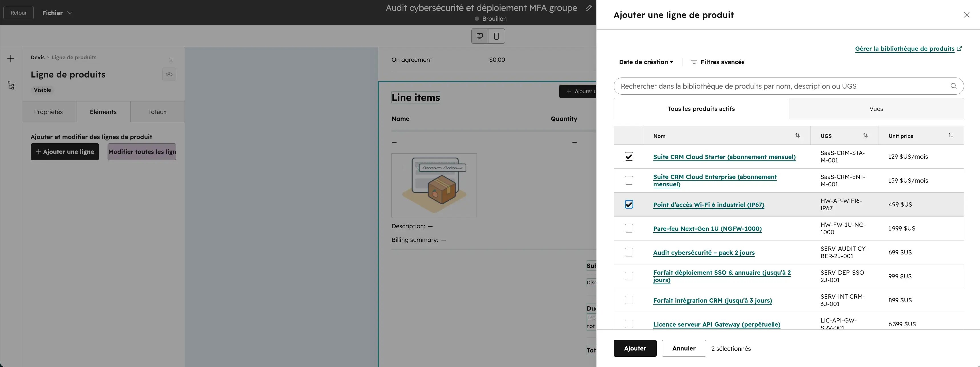The height and width of the screenshot is (367, 980).
Task: Click the pencil icon to rename the quote
Action: (589, 8)
